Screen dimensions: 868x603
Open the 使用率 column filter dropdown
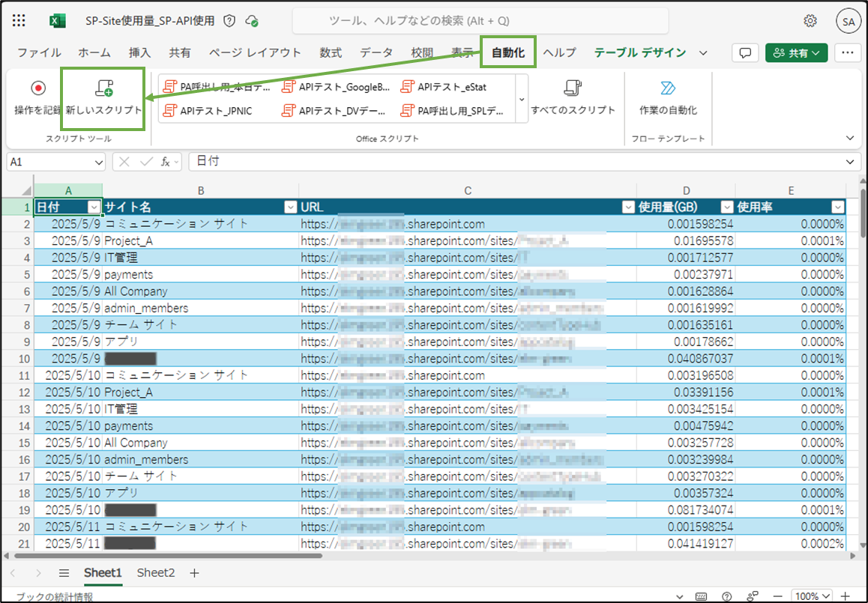tap(837, 207)
